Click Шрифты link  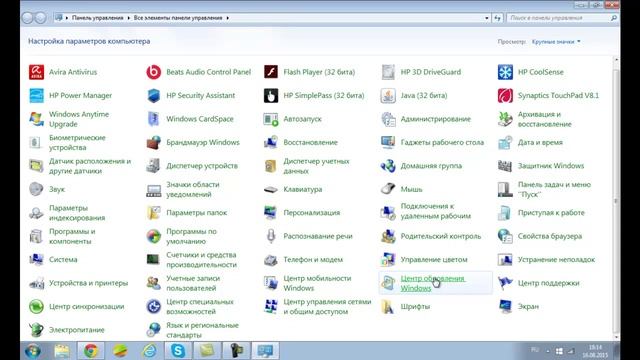415,307
